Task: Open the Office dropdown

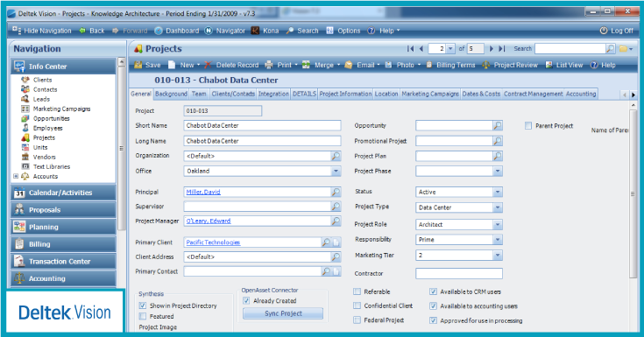Action: 336,172
